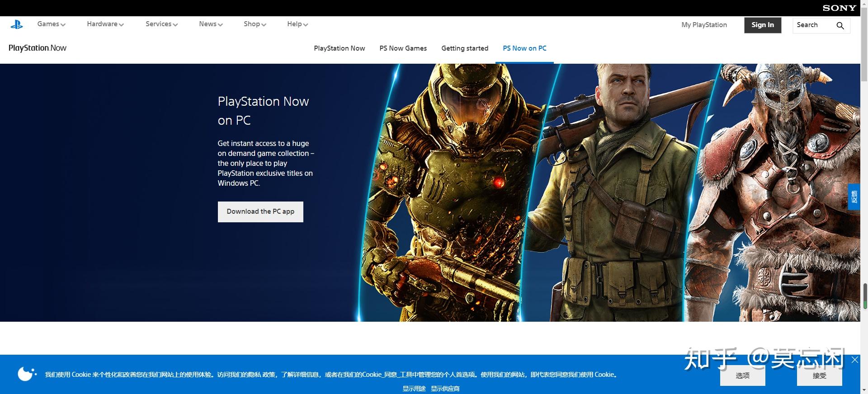The image size is (868, 394).
Task: Expand the Hardware dropdown menu
Action: tap(105, 24)
